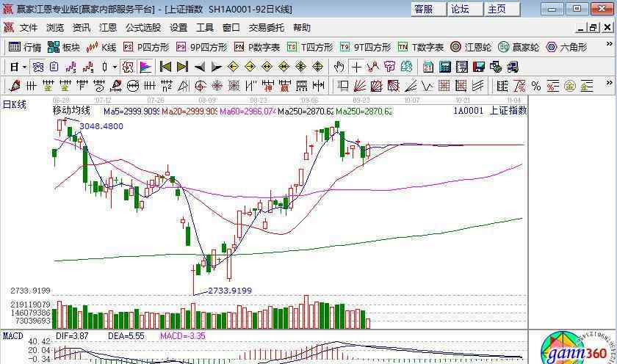The width and height of the screenshot is (617, 364).
Task: Click the 1A0001 stock code label
Action: click(x=469, y=111)
